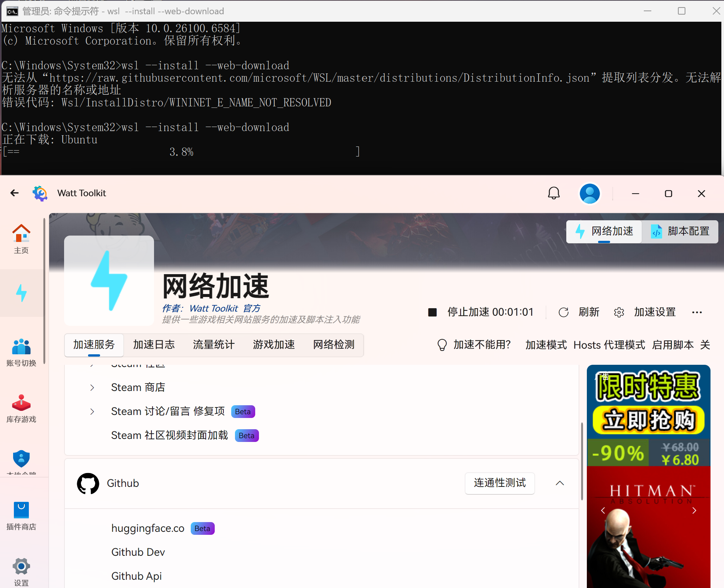Image resolution: width=724 pixels, height=588 pixels.
Task: Switch to the 加速日志 tab
Action: 154,345
